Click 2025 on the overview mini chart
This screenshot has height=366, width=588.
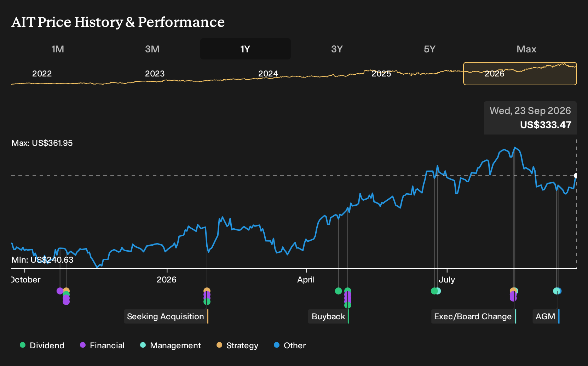(x=381, y=74)
